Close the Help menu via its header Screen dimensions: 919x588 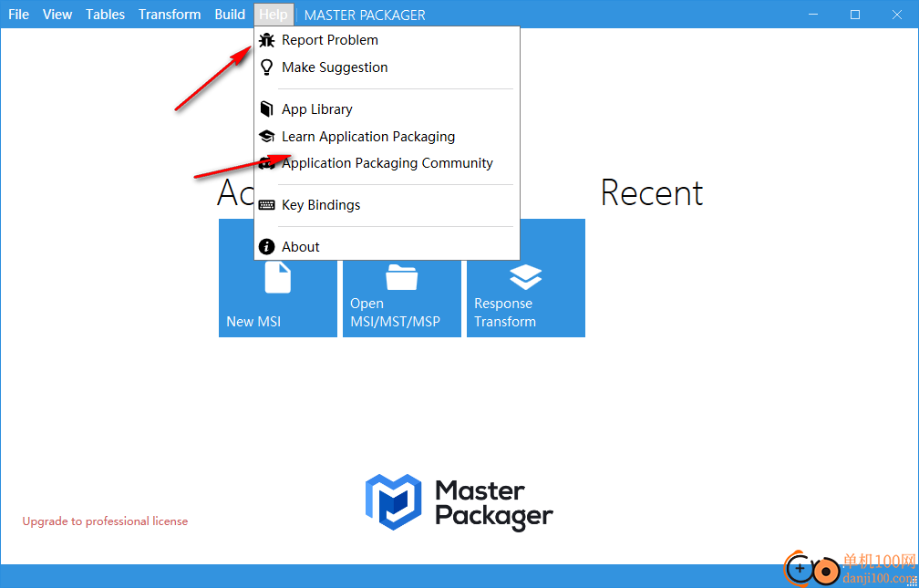coord(274,15)
